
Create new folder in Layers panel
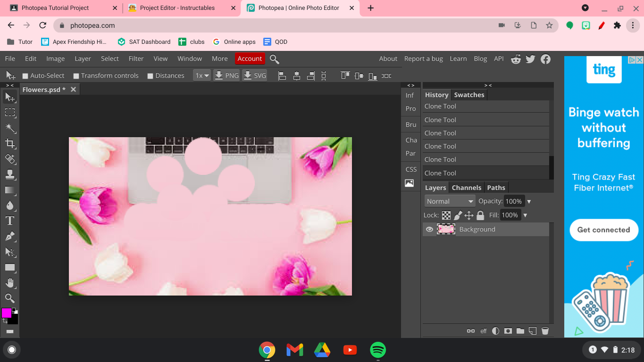520,331
